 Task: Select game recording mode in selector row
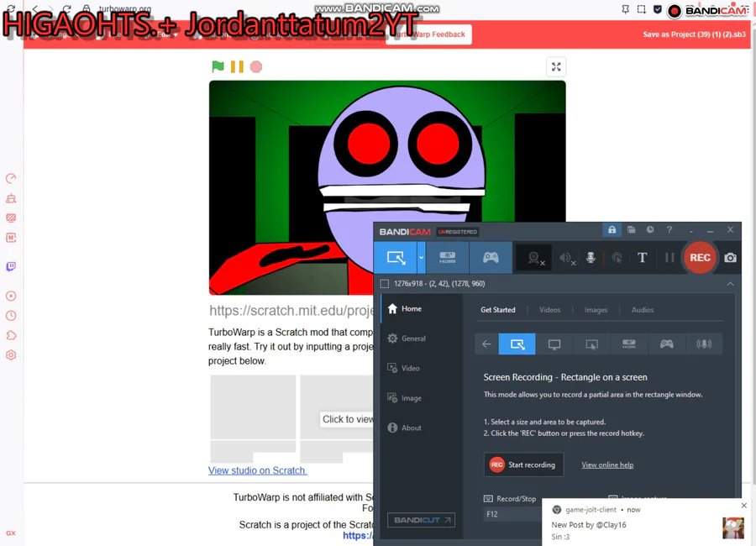(x=667, y=344)
